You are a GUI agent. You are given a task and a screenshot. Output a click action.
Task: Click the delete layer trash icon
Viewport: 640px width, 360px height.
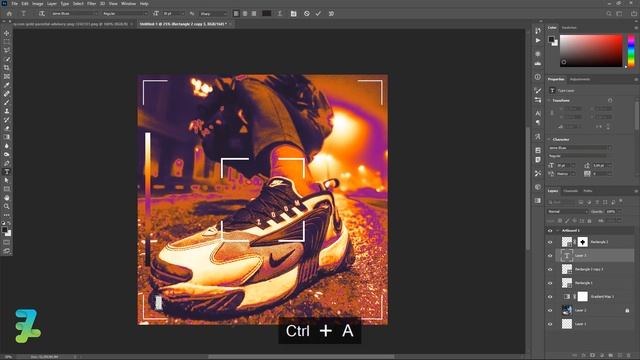click(628, 356)
